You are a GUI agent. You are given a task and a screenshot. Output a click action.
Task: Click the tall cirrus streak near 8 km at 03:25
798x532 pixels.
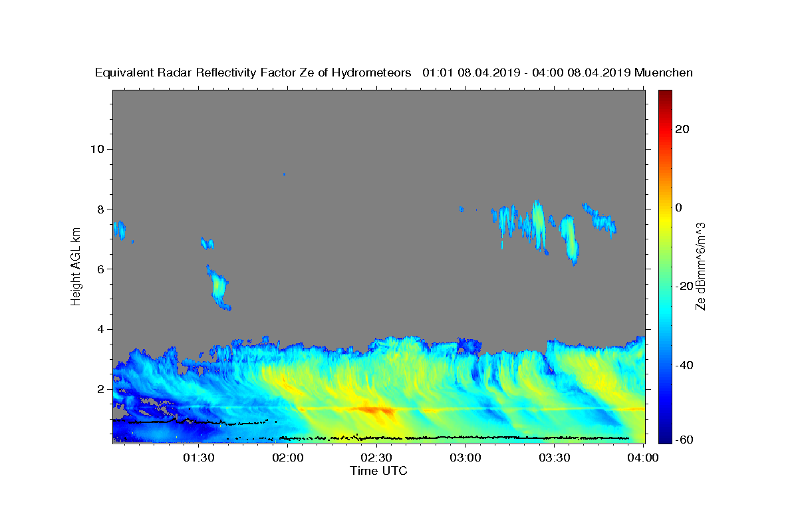(x=539, y=226)
